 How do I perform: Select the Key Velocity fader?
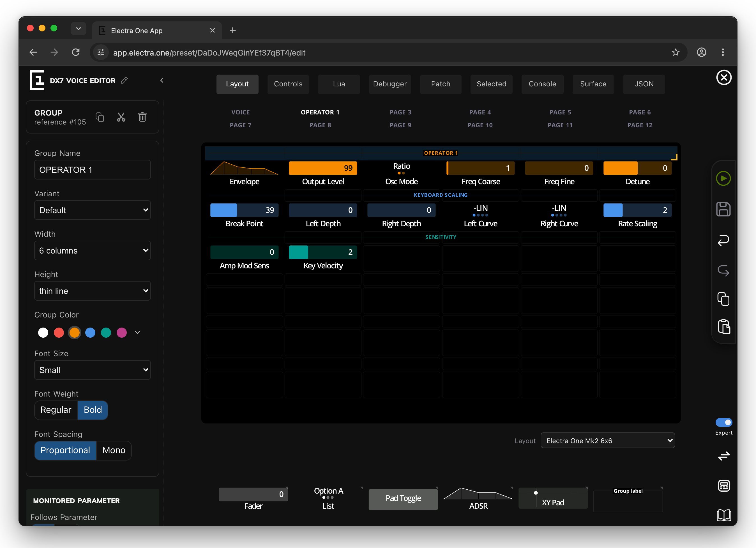[x=323, y=258]
